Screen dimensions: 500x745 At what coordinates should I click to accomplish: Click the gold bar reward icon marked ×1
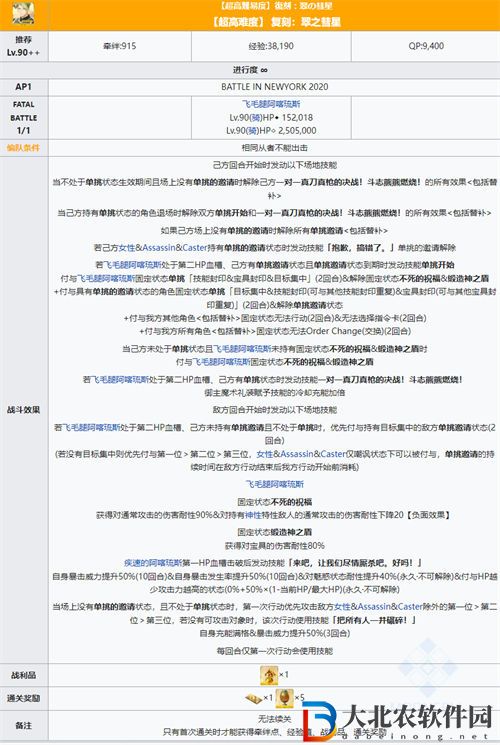click(253, 698)
